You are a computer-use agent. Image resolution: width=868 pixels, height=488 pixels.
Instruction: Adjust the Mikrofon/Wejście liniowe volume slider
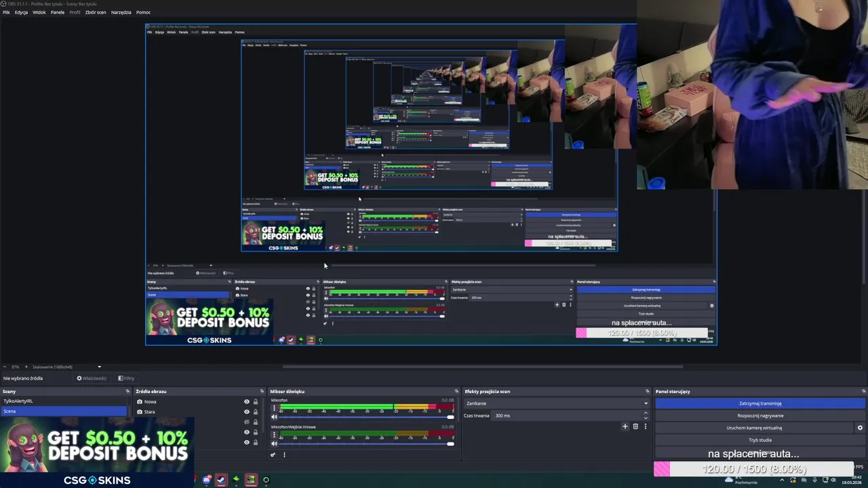click(x=366, y=443)
